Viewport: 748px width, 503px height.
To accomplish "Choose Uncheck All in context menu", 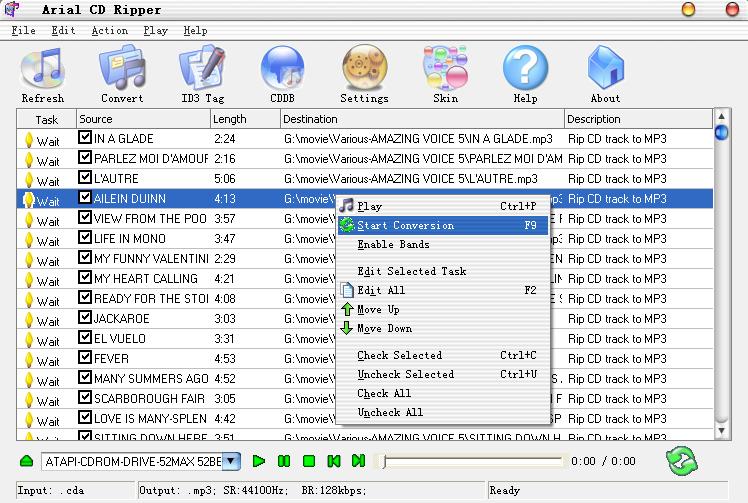I will coord(443,412).
